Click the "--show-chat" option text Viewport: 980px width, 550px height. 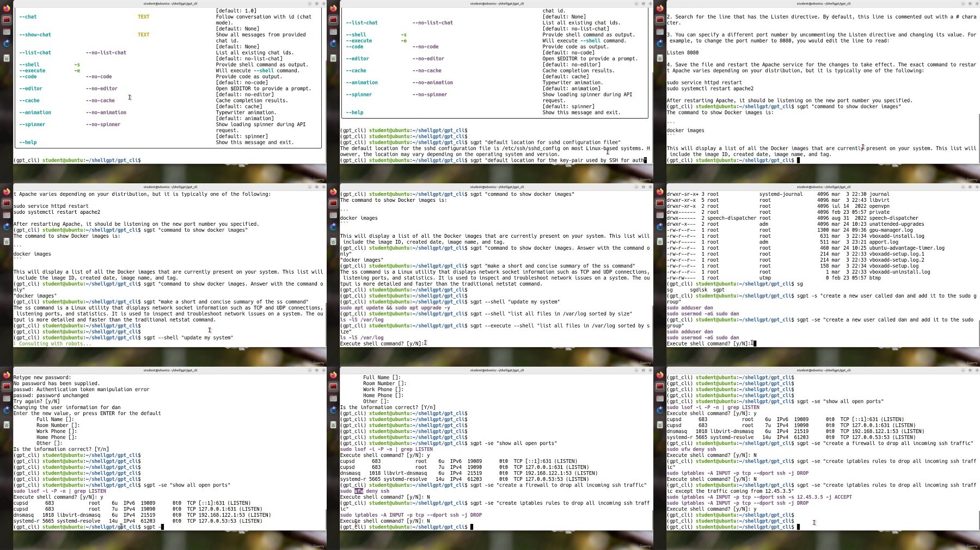(35, 35)
